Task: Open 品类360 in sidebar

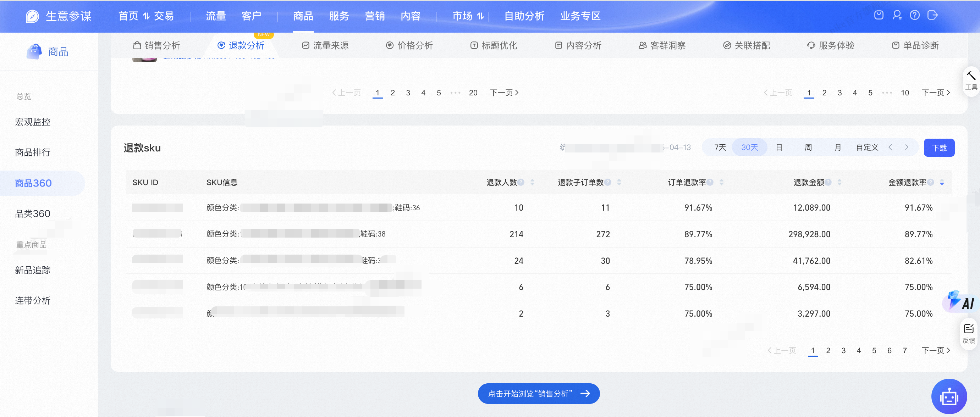Action: (32, 213)
